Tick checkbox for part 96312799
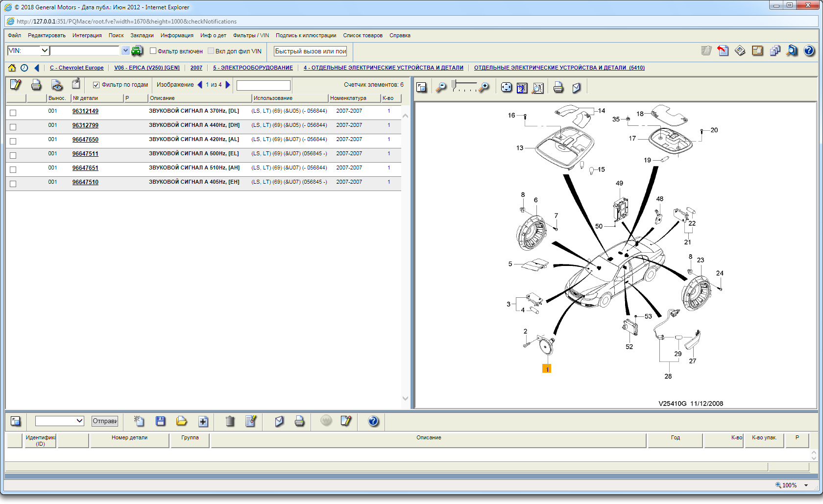Viewport: 823px width, 504px height. coord(13,127)
